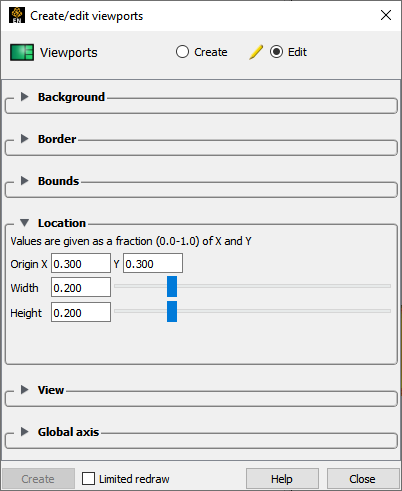Click the Width value field
The image size is (402, 491).
(x=81, y=287)
